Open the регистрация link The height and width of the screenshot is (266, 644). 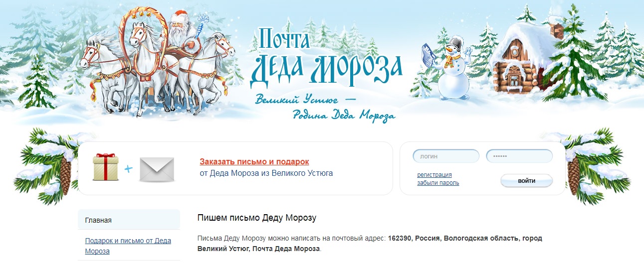click(434, 175)
